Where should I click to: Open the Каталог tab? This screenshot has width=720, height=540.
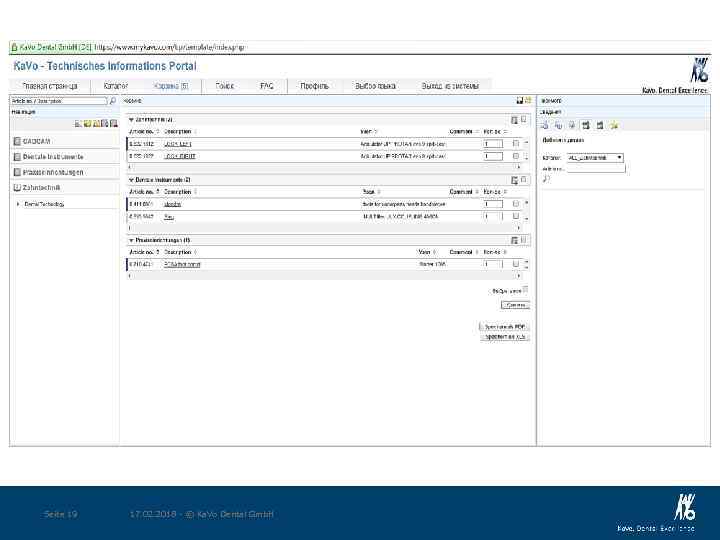(x=116, y=86)
